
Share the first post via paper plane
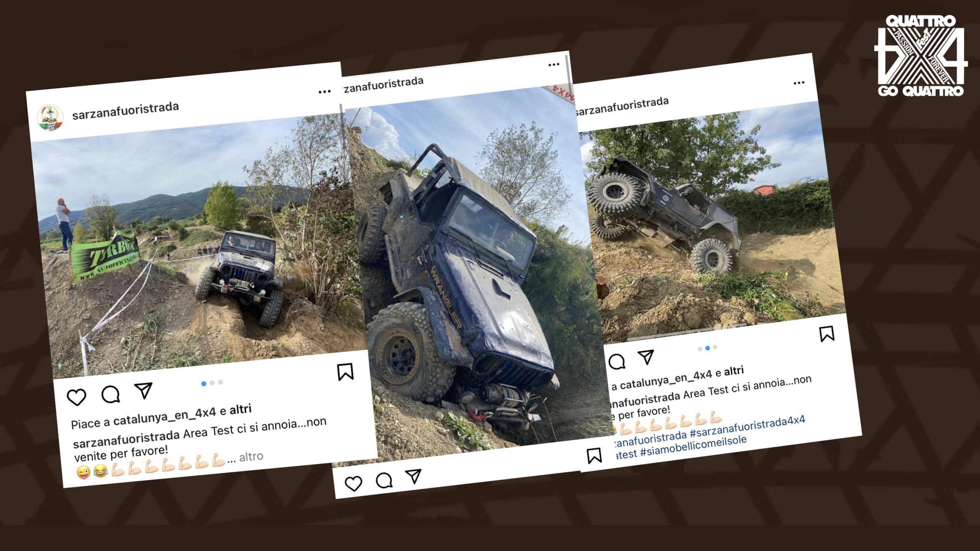pyautogui.click(x=144, y=390)
